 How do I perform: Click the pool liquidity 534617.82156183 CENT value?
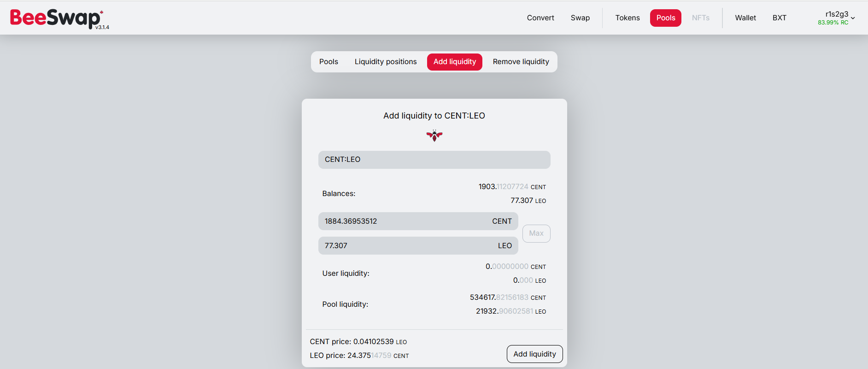pos(508,298)
